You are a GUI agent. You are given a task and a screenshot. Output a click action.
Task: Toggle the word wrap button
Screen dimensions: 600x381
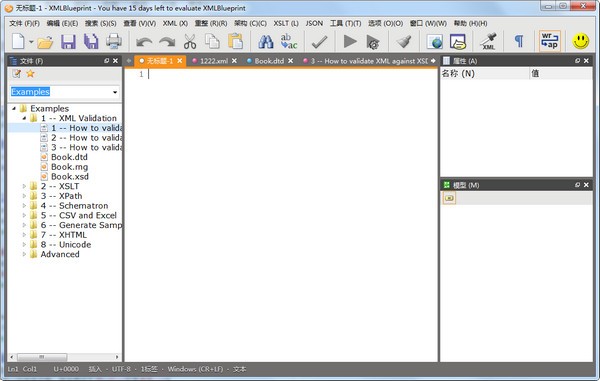(550, 41)
